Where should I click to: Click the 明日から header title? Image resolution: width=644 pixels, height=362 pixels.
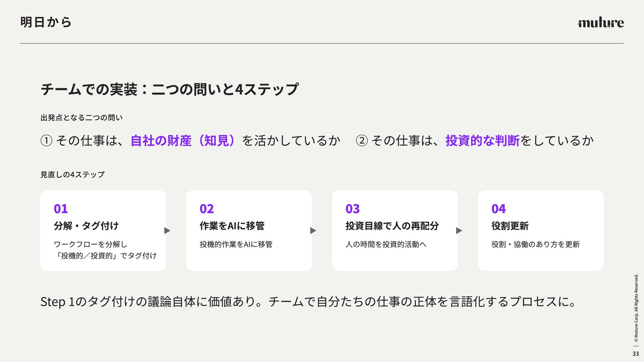coord(46,22)
